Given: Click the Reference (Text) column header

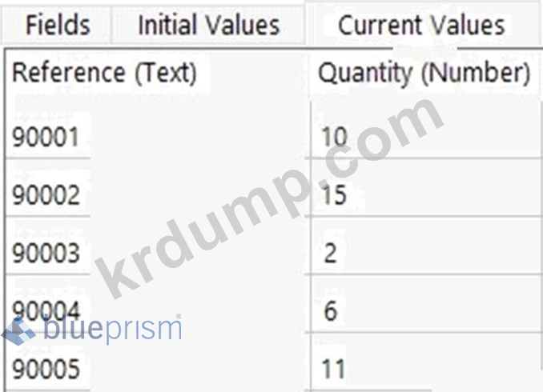Looking at the screenshot, I should [x=105, y=73].
